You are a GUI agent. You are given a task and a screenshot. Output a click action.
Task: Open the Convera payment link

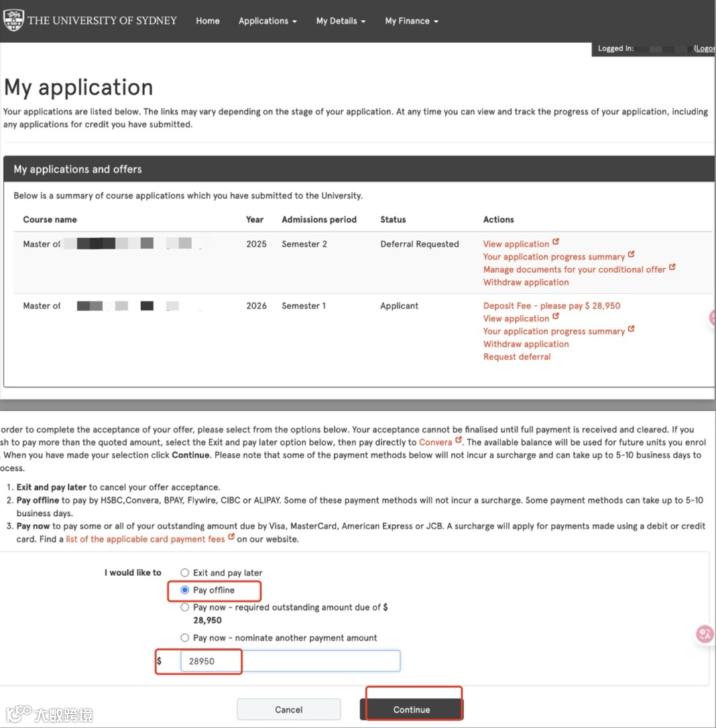(435, 442)
